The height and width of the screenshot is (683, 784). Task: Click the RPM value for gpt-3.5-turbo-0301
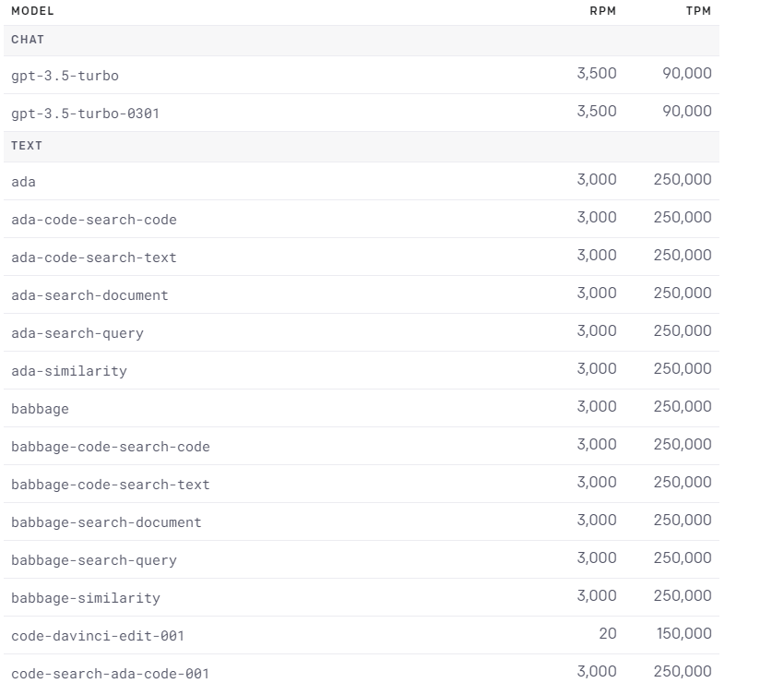pos(597,111)
